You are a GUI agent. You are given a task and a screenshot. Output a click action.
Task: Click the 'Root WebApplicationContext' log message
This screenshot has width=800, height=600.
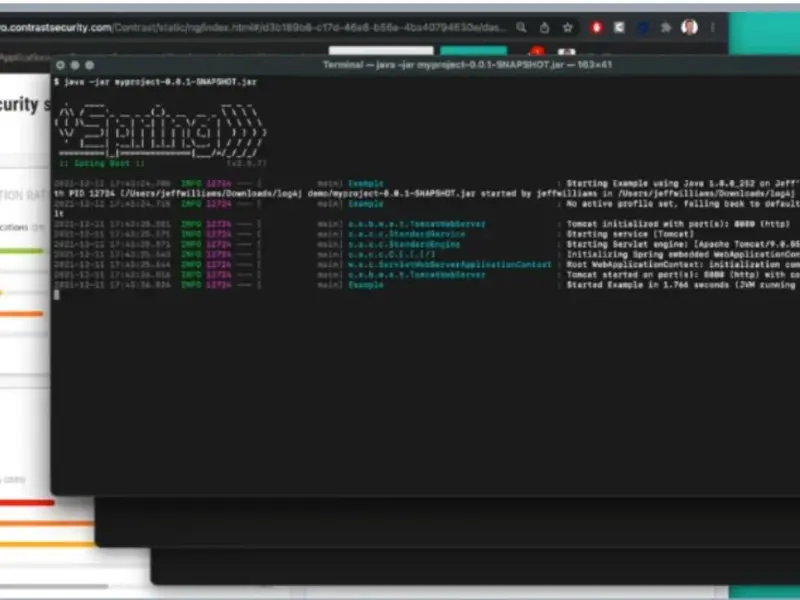point(683,265)
